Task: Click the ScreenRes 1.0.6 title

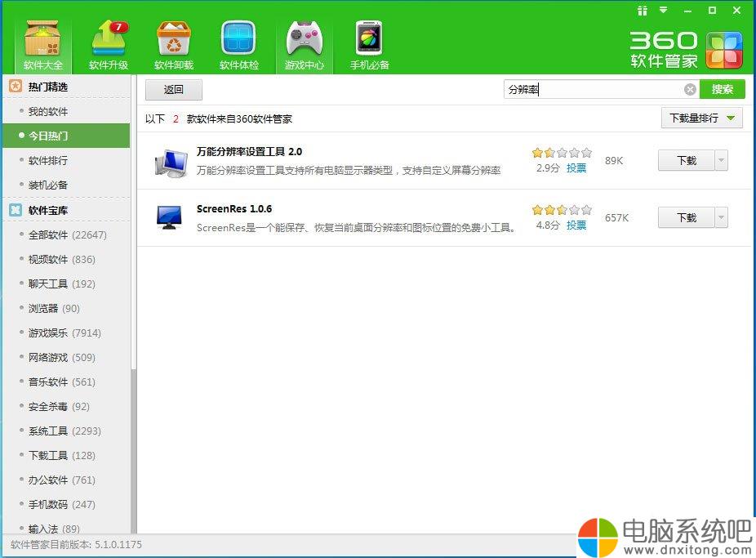Action: tap(233, 209)
